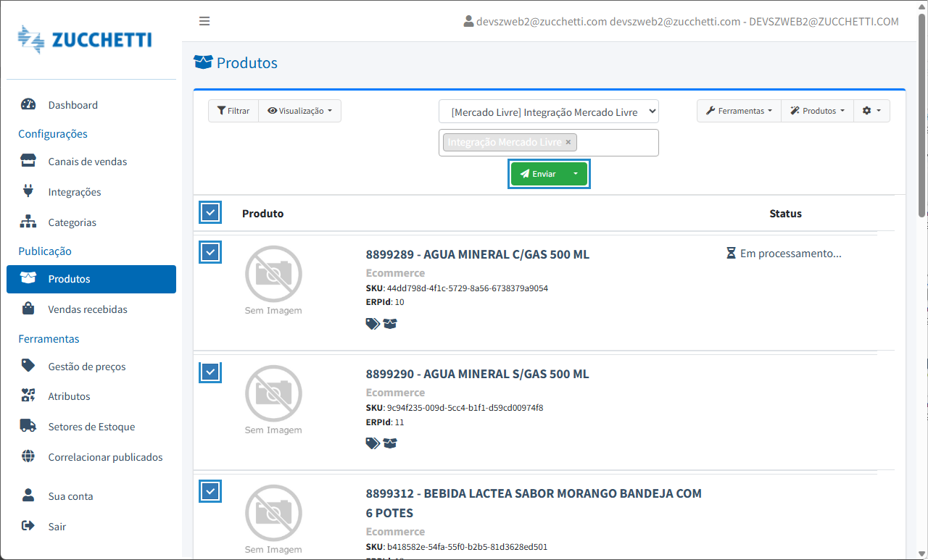Click the Integrações plug icon
Viewport: 928px width, 560px height.
pyautogui.click(x=28, y=191)
